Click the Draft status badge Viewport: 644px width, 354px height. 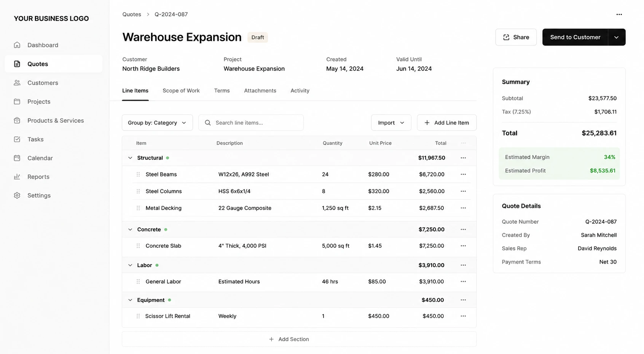258,37
